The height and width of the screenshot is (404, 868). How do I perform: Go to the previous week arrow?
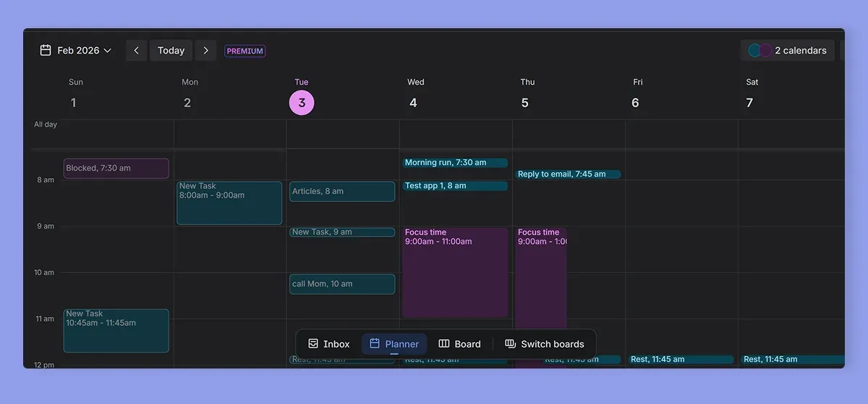point(136,51)
